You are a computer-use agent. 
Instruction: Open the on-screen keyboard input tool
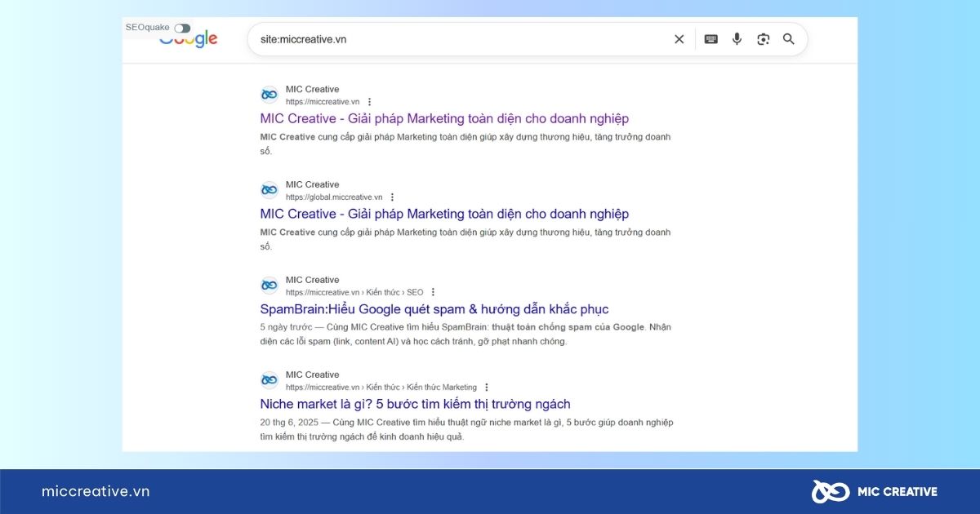tap(711, 39)
